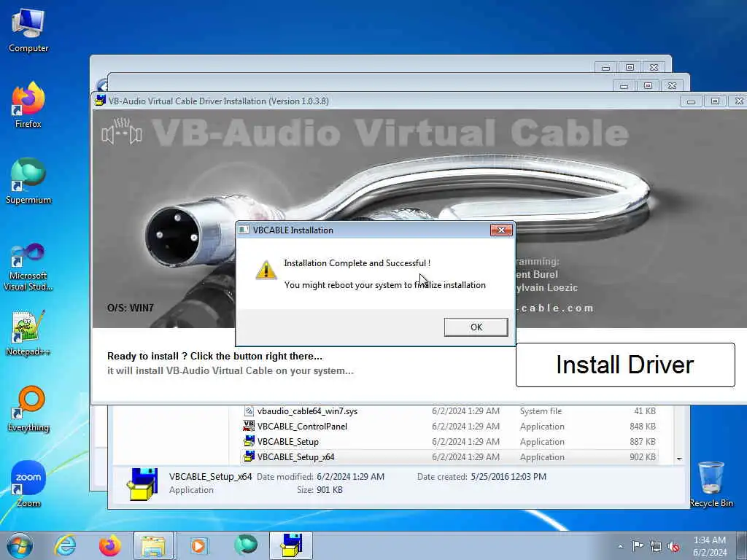Open the Microsoft Visual Studio desktop shortcut
The image size is (747, 560).
(x=28, y=267)
